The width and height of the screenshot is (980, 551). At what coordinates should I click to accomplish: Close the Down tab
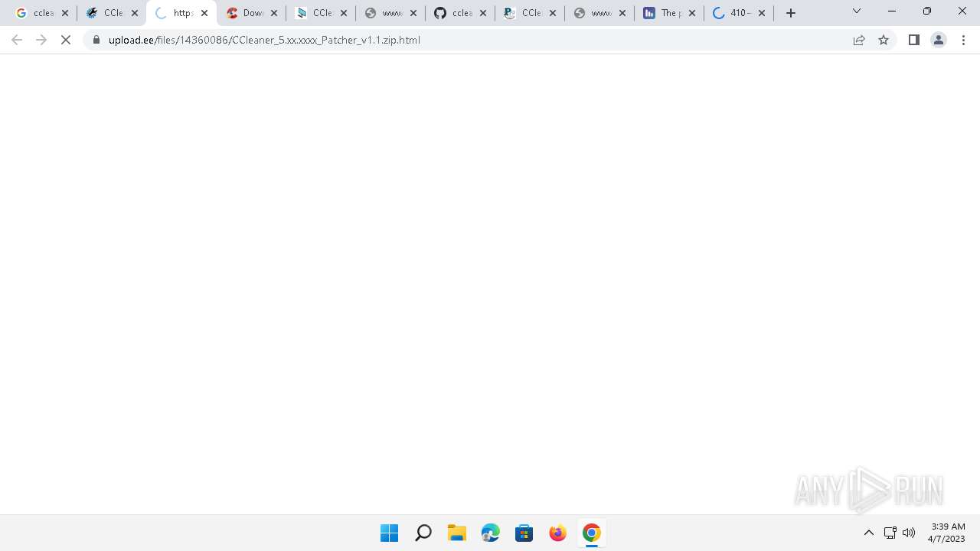[x=274, y=13]
